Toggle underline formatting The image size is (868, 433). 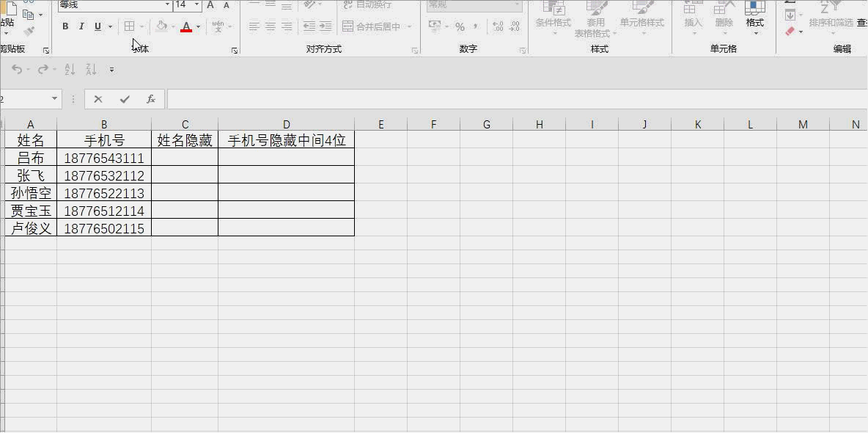[98, 26]
